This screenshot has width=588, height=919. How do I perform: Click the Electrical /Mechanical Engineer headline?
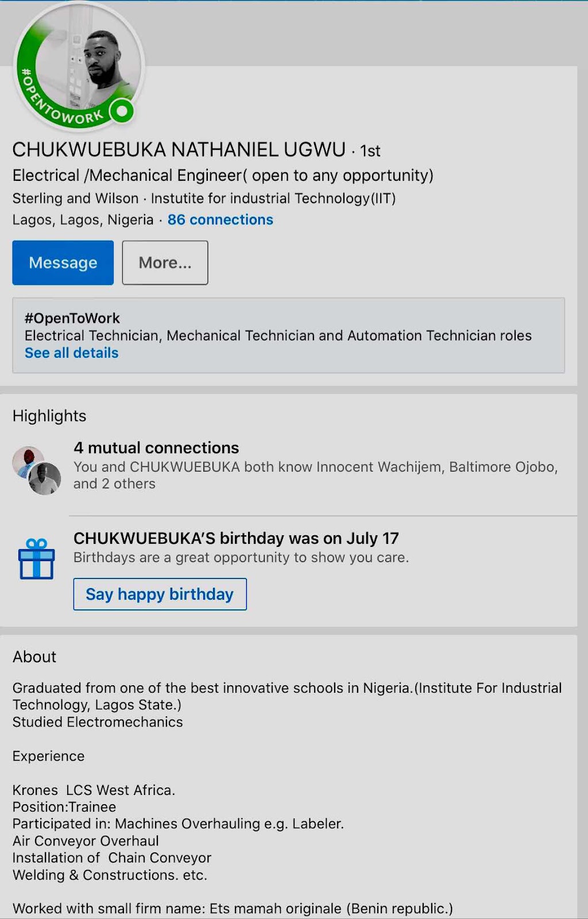(223, 176)
